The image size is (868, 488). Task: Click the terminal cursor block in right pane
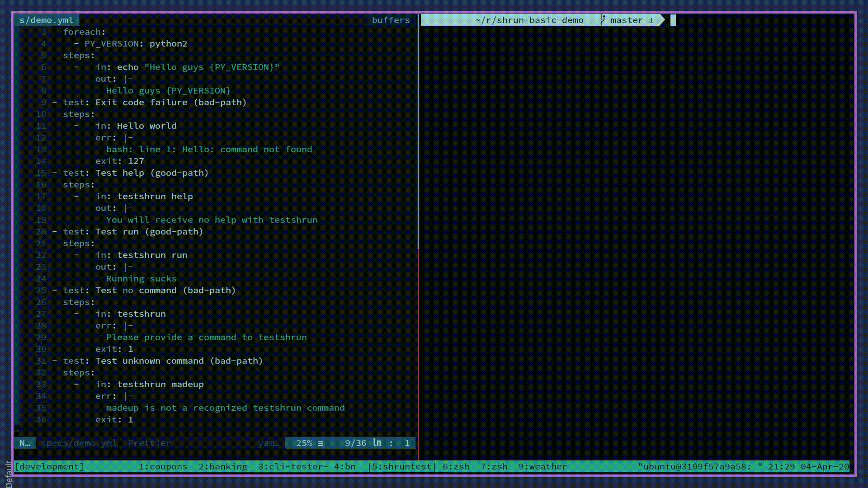click(673, 20)
